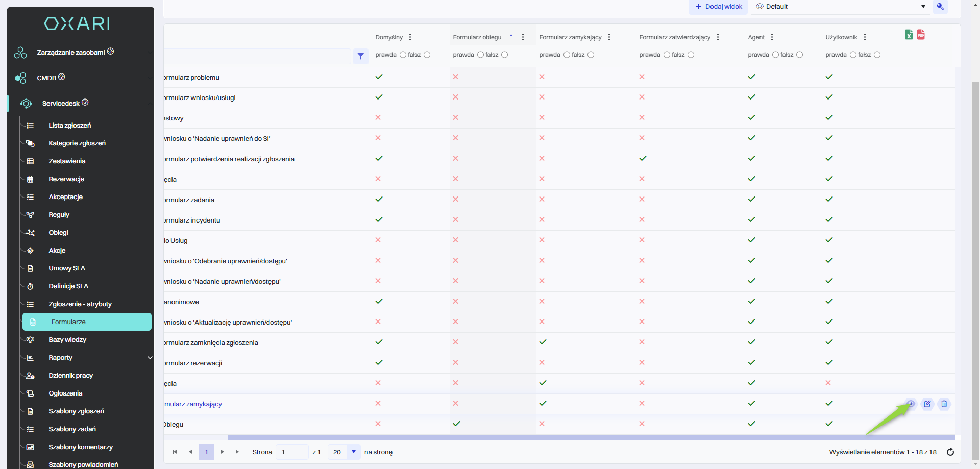Screen dimensions: 980x469
Task: Click the funnel filter icon
Action: click(360, 56)
